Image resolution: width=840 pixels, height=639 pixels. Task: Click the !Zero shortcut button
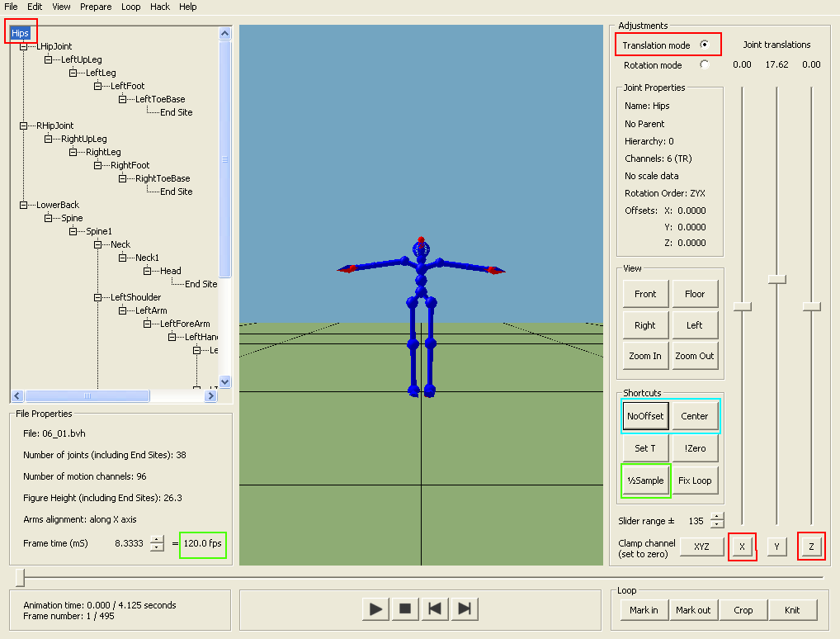click(x=695, y=448)
